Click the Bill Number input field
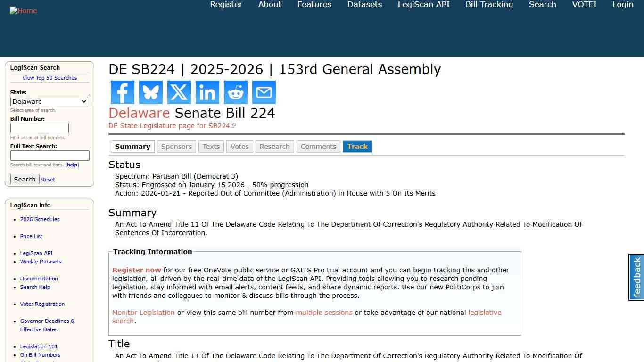The image size is (644, 362). point(39,128)
